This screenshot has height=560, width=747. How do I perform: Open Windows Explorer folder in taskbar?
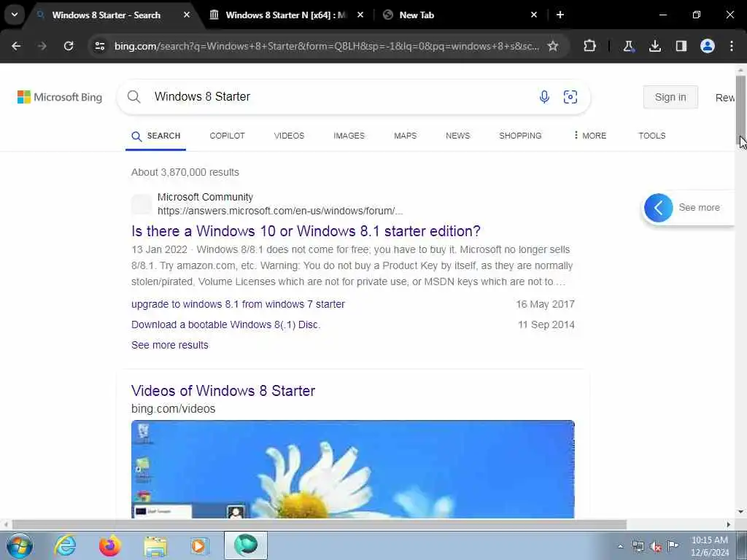tap(155, 545)
